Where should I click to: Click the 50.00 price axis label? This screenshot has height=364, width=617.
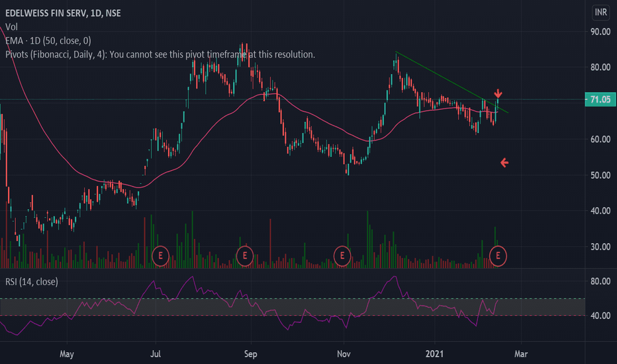(x=600, y=175)
